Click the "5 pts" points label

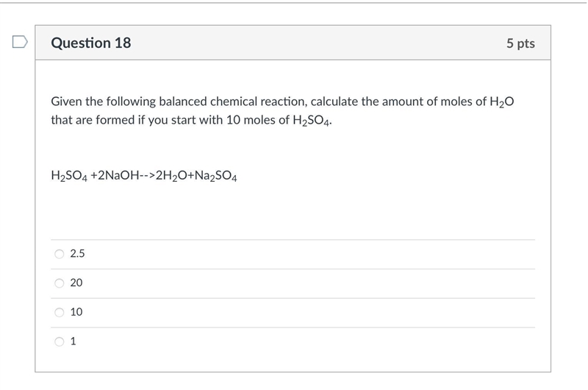(x=520, y=43)
